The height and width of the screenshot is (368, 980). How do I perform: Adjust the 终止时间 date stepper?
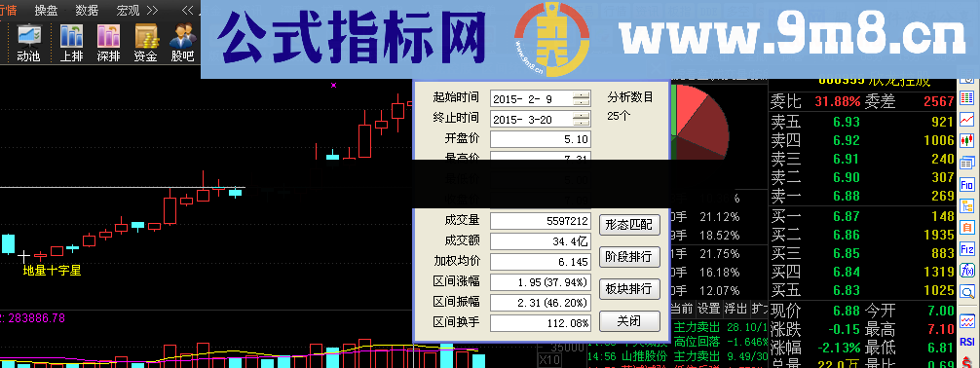(x=582, y=119)
